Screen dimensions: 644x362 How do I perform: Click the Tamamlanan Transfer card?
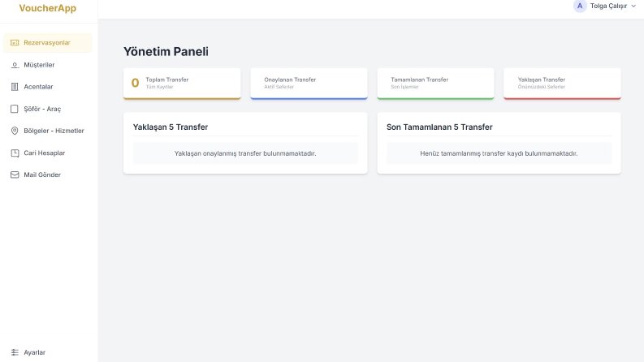[x=436, y=84]
